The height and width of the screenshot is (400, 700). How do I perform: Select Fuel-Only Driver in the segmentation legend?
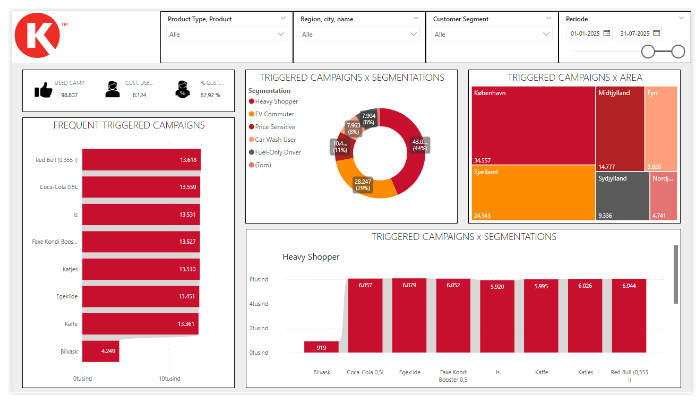(275, 152)
